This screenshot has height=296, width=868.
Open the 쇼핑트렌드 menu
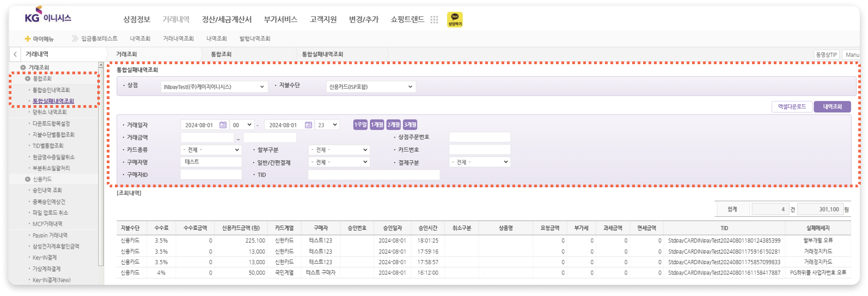(407, 20)
